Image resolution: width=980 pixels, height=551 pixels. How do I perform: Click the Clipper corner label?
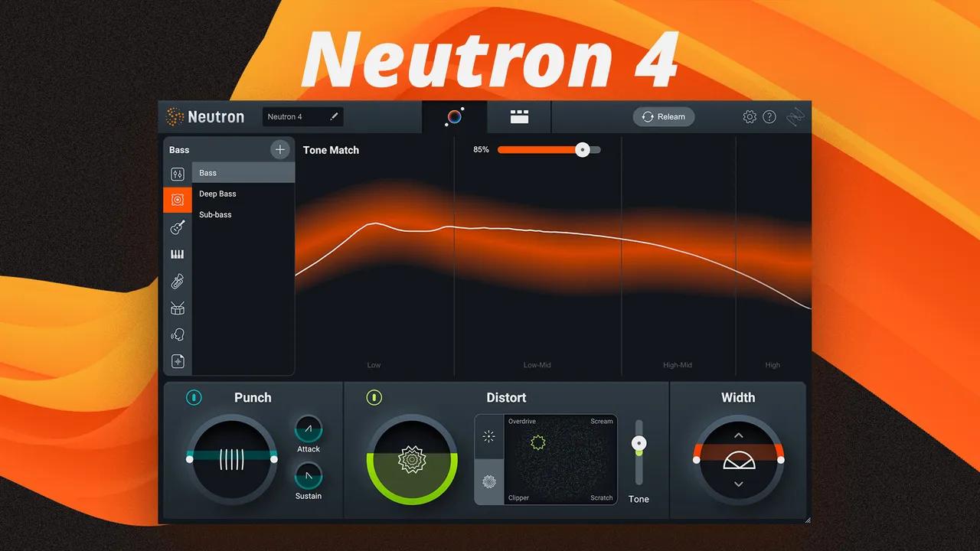[518, 498]
